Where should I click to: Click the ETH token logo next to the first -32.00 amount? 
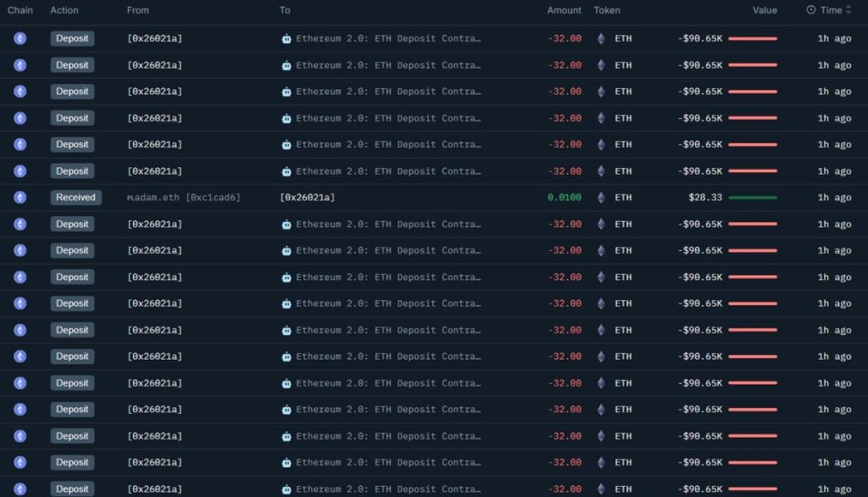(600, 38)
